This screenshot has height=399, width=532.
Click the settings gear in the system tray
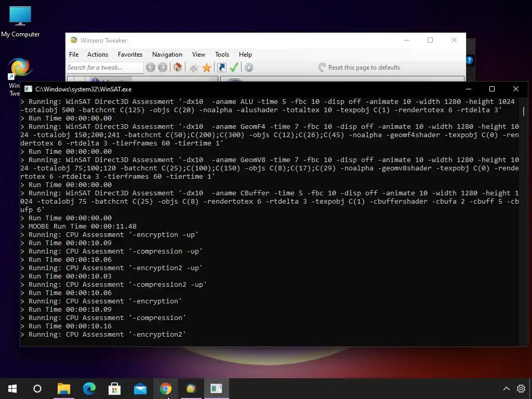(x=521, y=389)
